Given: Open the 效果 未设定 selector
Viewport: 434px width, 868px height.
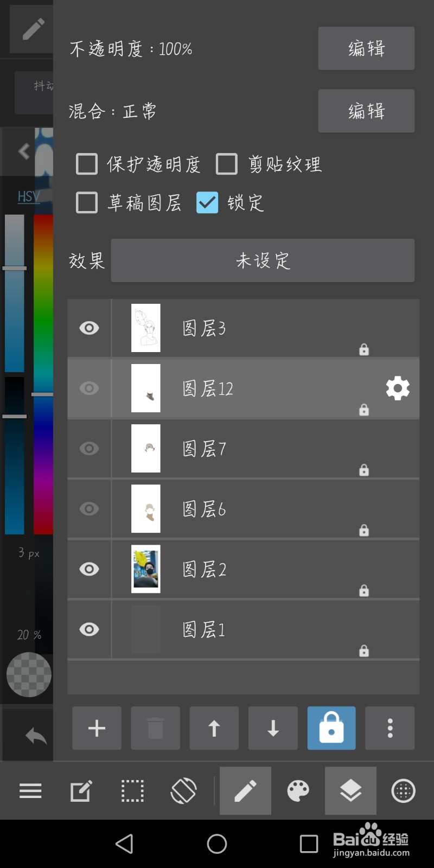Looking at the screenshot, I should pos(263,260).
